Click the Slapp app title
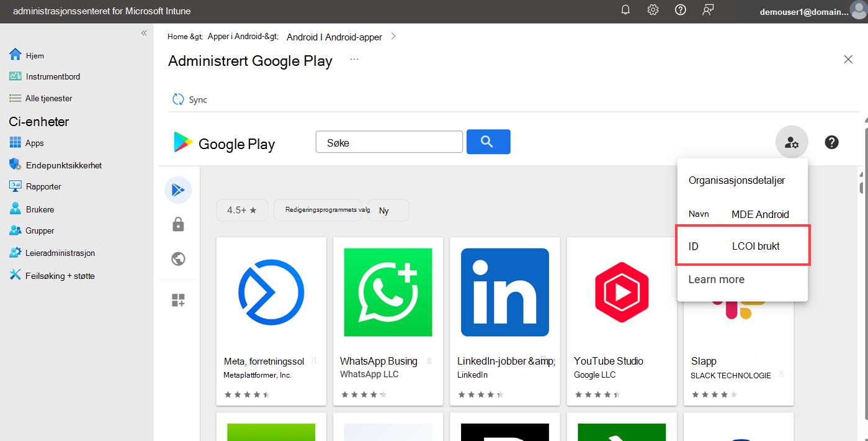868x441 pixels. (704, 361)
